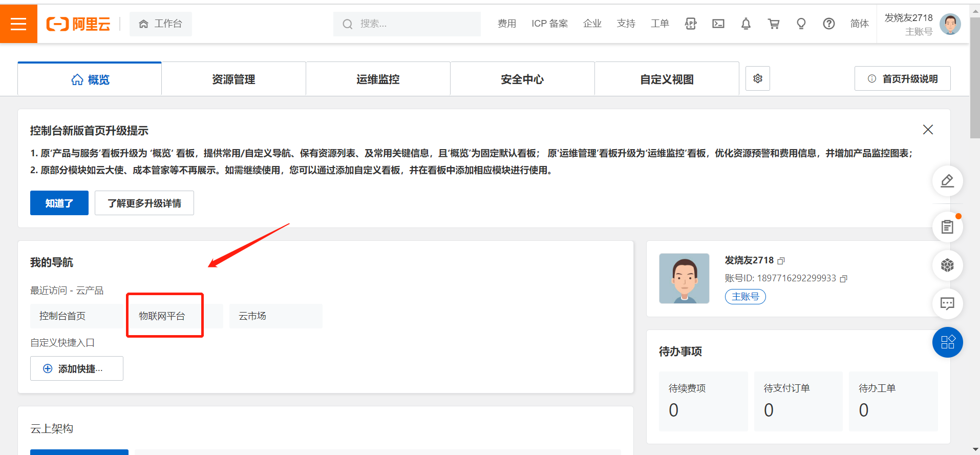Image resolution: width=980 pixels, height=455 pixels.
Task: Open the 待办工单 card
Action: click(x=893, y=401)
